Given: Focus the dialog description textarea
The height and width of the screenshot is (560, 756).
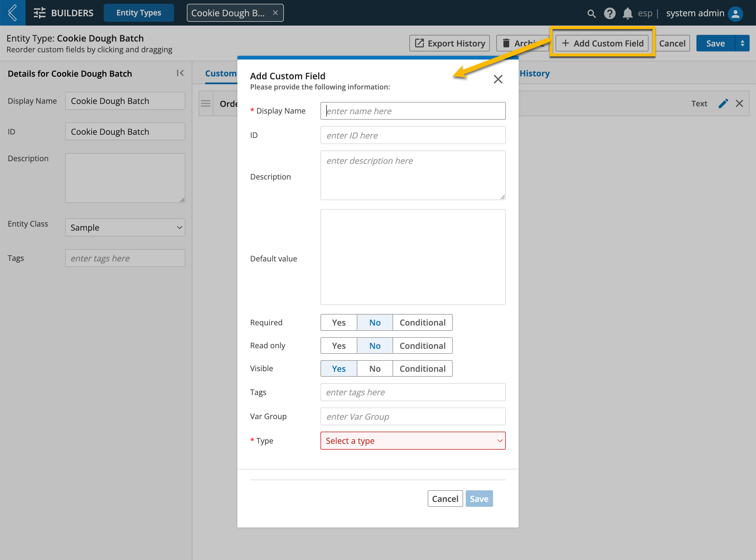Looking at the screenshot, I should click(413, 175).
